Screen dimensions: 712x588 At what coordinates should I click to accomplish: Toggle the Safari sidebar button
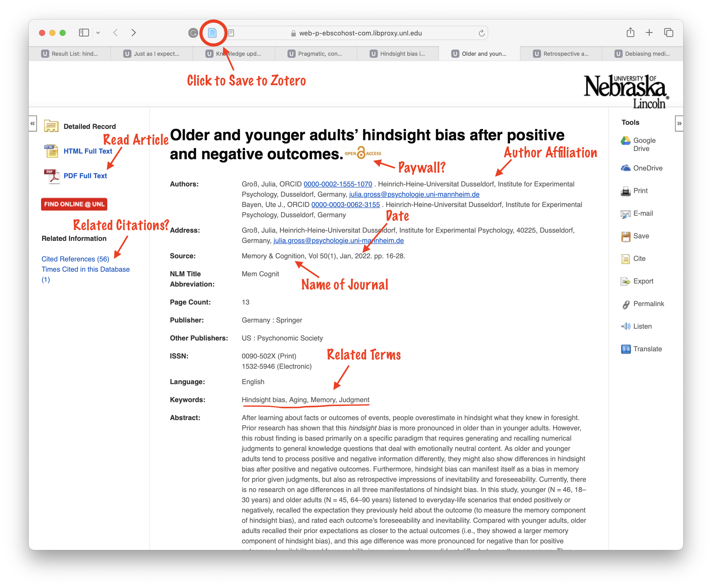click(84, 33)
